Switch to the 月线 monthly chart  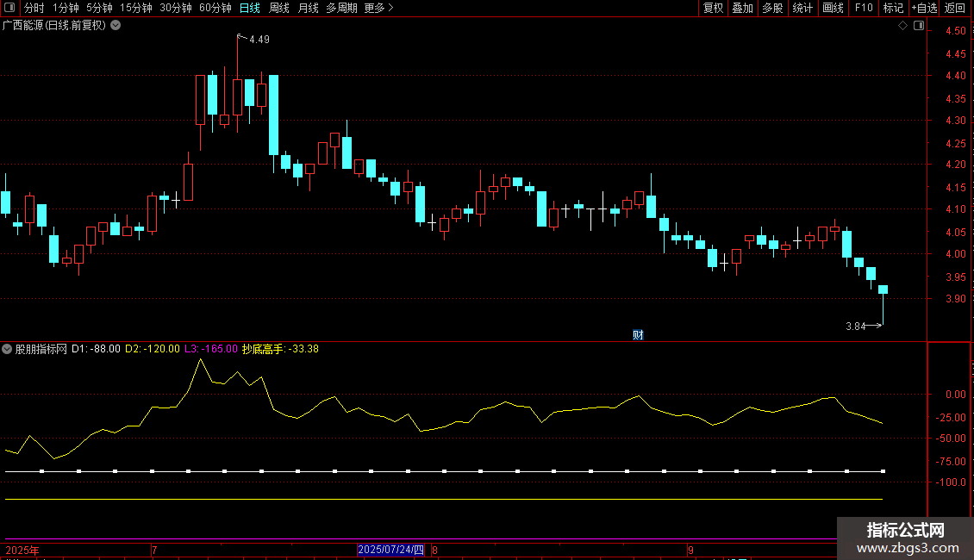[308, 8]
